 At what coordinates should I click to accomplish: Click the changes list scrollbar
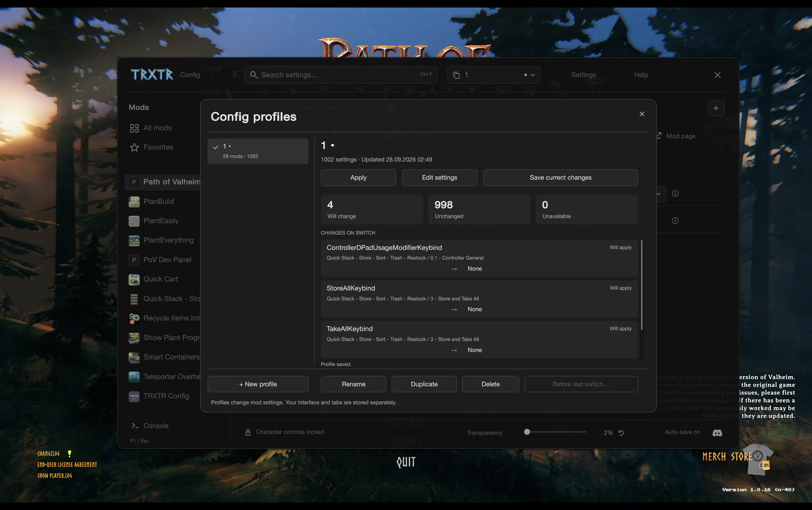tap(641, 285)
